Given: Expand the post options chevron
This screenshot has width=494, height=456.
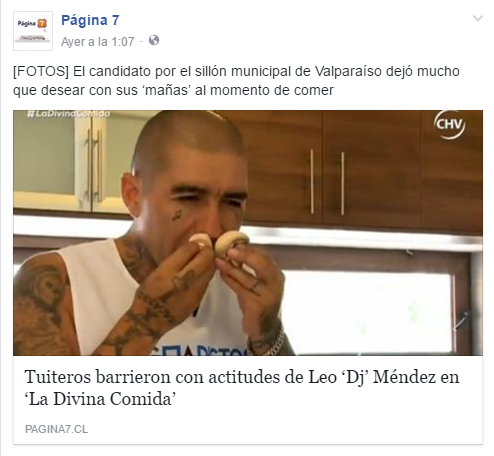Looking at the screenshot, I should click(x=478, y=18).
